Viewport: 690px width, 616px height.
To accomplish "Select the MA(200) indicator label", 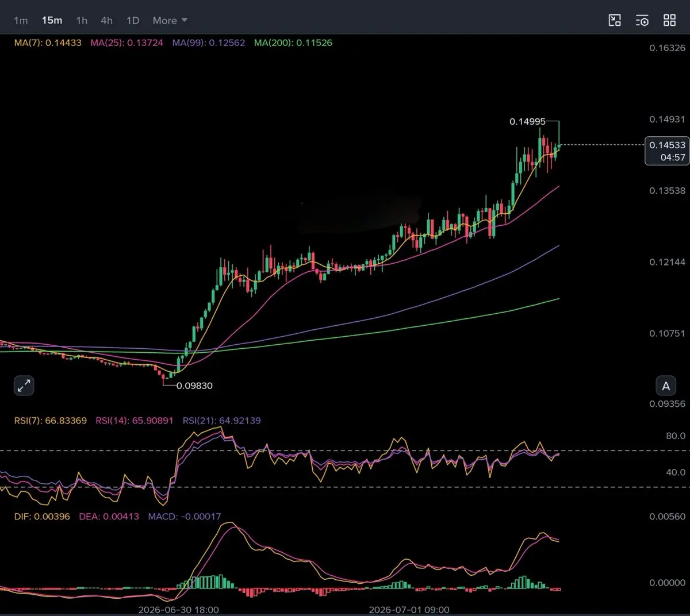I will tap(293, 43).
